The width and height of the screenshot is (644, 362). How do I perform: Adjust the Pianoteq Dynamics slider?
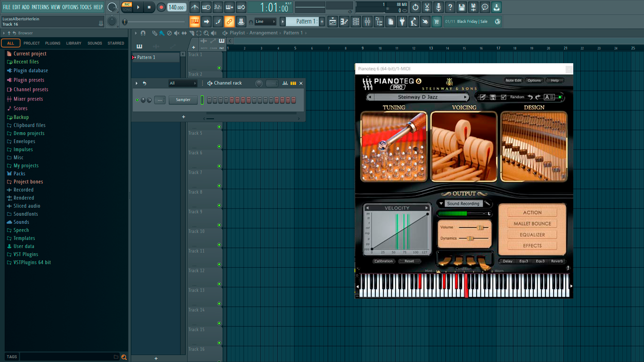[x=470, y=239]
